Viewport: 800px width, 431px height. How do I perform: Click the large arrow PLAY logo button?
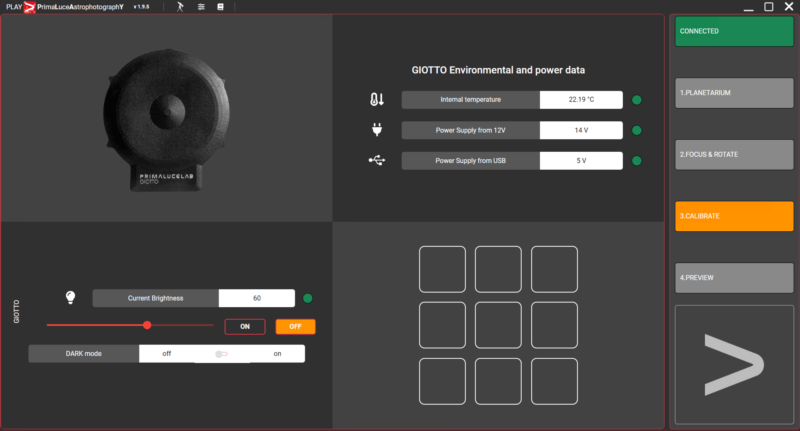[x=734, y=364]
